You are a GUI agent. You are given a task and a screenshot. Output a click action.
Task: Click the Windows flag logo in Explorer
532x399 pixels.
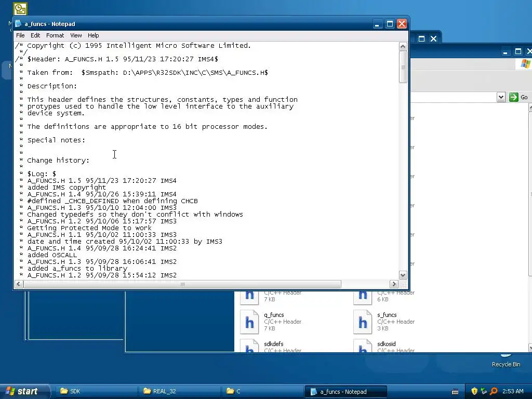coord(526,63)
